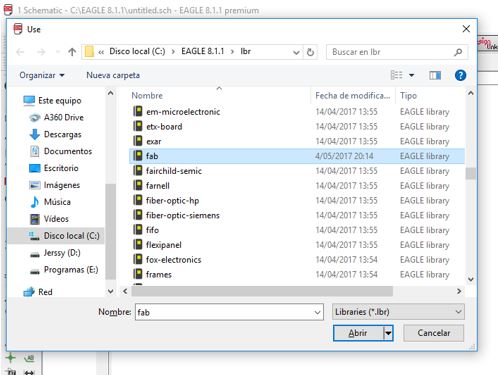
Task: Click Disco local (C:) in address bar
Action: 137,51
